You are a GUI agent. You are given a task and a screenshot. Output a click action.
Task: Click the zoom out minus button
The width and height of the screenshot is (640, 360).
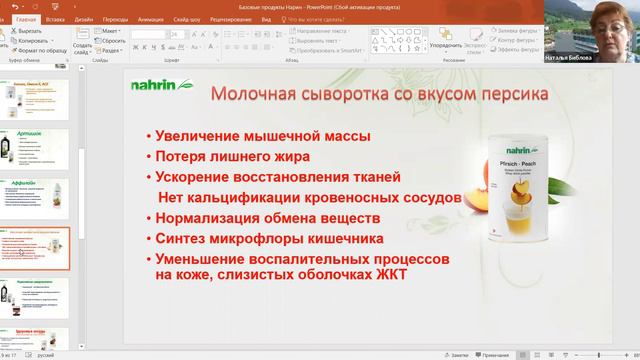(576, 355)
